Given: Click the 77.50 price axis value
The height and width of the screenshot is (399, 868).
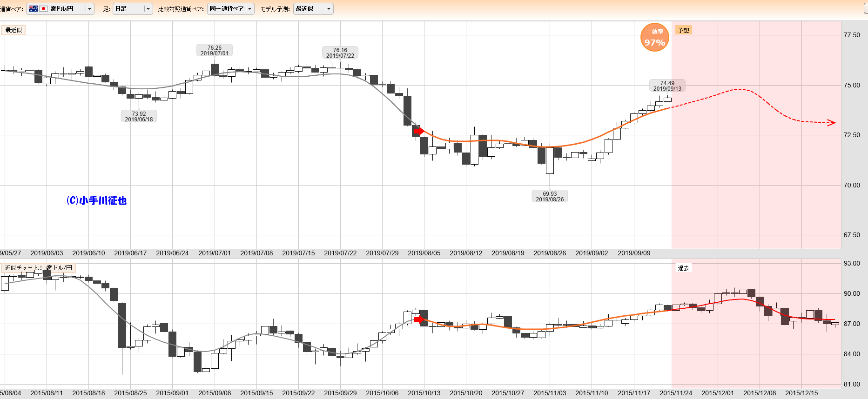Looking at the screenshot, I should click(x=852, y=35).
